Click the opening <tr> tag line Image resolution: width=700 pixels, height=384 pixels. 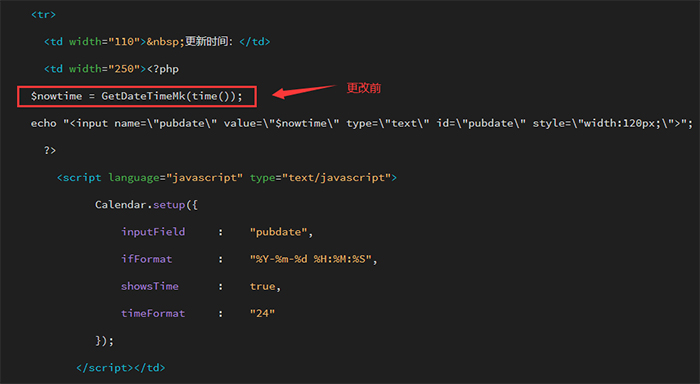coord(43,14)
